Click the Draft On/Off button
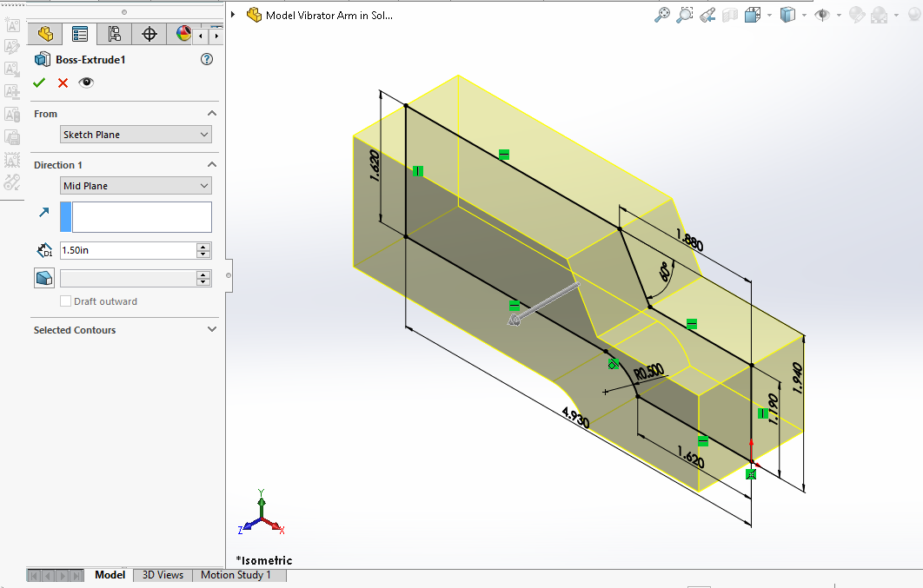Screen dimensions: 923x588 [44, 278]
